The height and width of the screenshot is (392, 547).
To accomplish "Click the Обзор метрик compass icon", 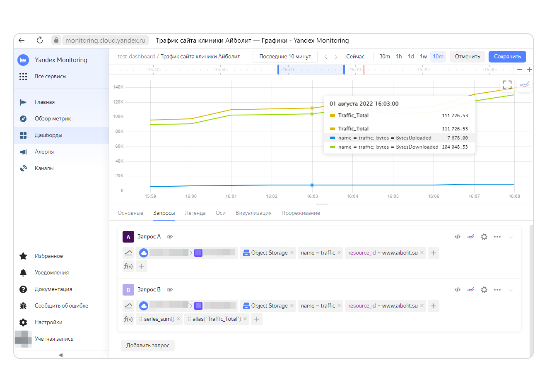I will pyautogui.click(x=23, y=119).
